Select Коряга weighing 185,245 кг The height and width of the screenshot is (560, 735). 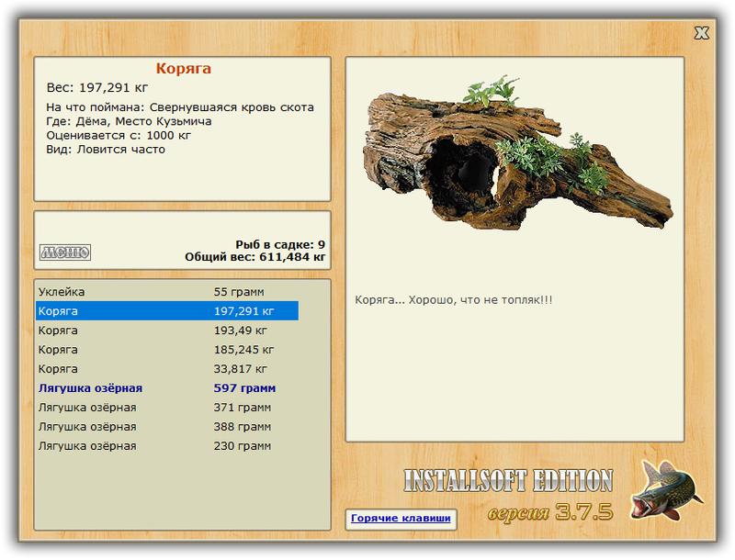(167, 349)
